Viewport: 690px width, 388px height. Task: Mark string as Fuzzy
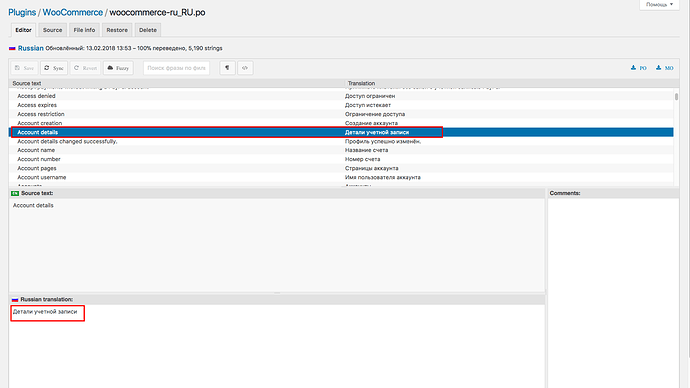point(118,68)
